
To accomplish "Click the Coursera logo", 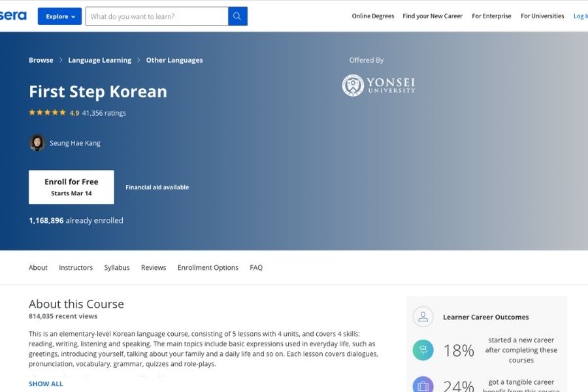I will (13, 16).
